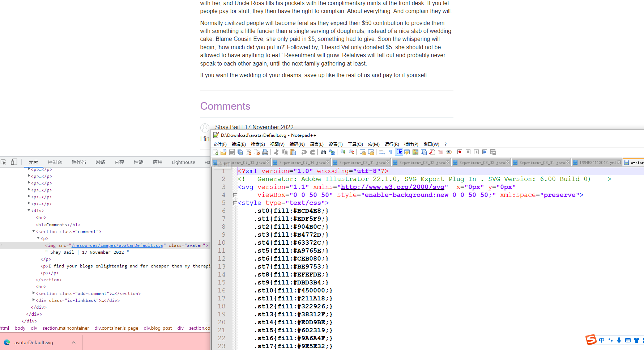Save the current file with the floppy icon
This screenshot has height=350, width=644.
[x=232, y=152]
